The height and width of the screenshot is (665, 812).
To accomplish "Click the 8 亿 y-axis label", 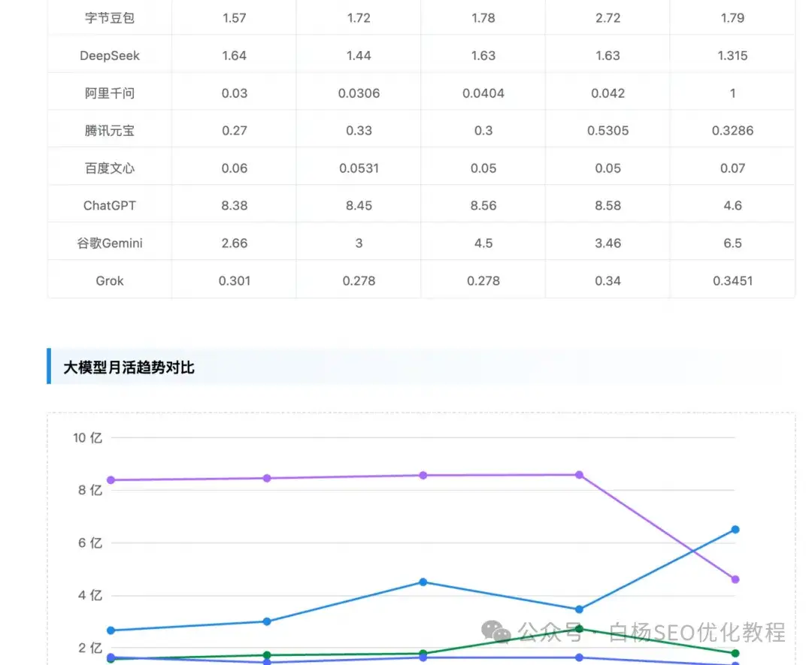I will point(90,490).
